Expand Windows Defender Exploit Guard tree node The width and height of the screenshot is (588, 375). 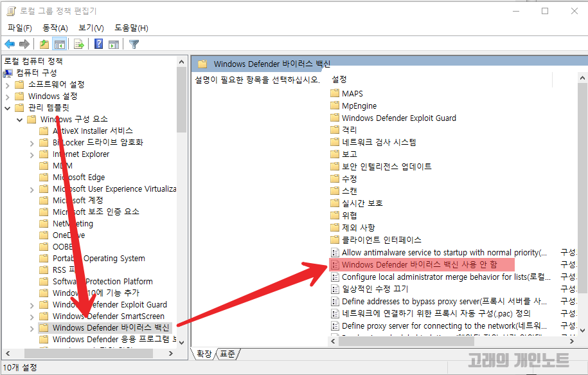[x=32, y=305]
